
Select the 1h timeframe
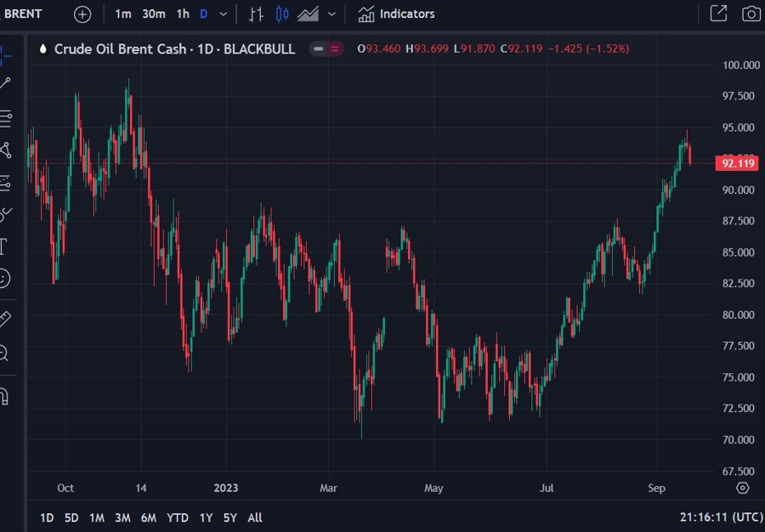click(x=183, y=14)
